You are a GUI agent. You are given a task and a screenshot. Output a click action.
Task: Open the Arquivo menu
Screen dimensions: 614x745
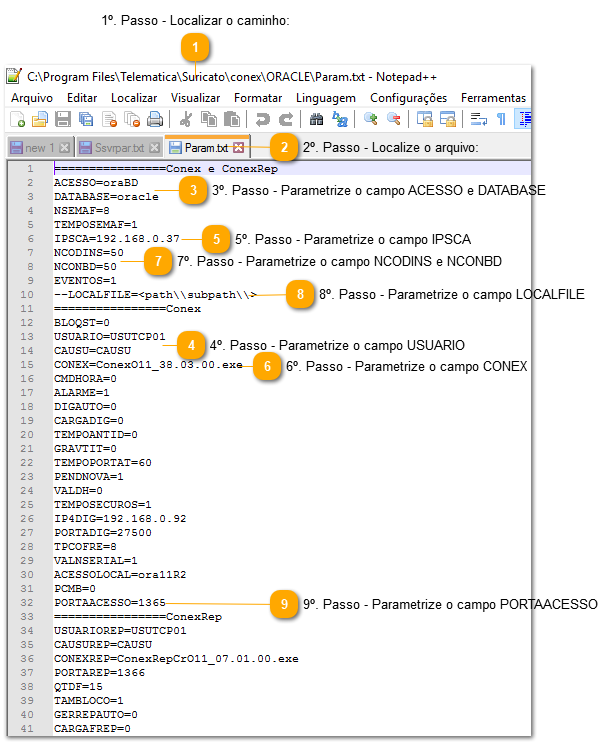coord(31,98)
